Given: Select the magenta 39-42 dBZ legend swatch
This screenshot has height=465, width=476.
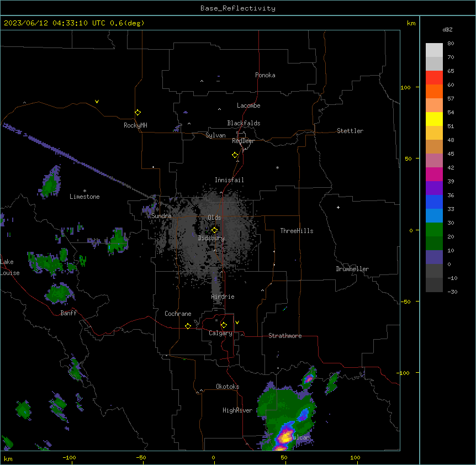Looking at the screenshot, I should tap(434, 174).
